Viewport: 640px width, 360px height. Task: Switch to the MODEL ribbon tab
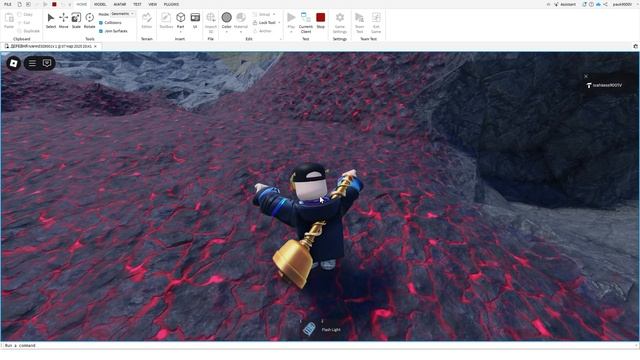point(100,4)
